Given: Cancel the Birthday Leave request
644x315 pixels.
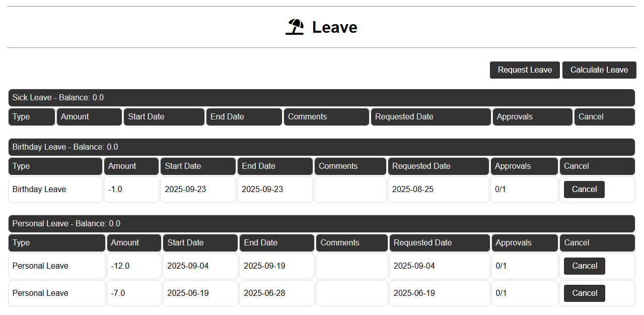Looking at the screenshot, I should click(584, 189).
